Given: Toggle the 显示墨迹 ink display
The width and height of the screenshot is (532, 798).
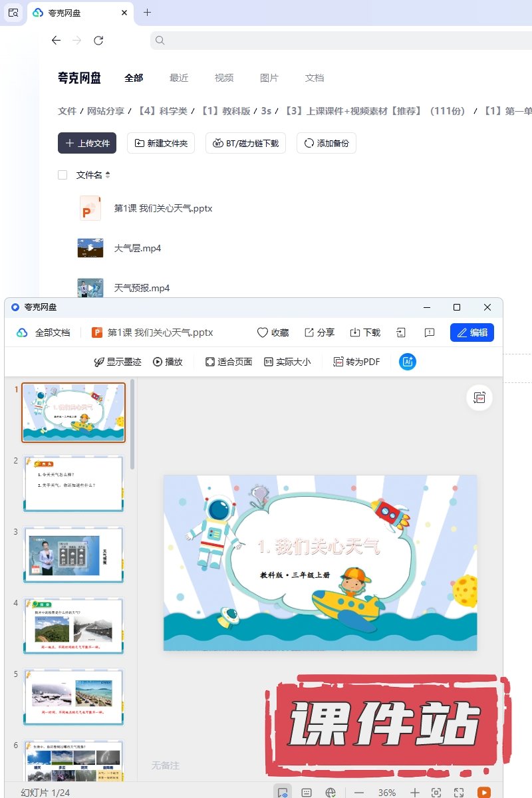Looking at the screenshot, I should pos(100,362).
